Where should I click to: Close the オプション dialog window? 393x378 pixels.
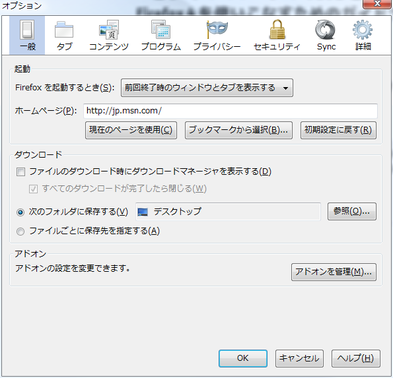[x=377, y=4]
